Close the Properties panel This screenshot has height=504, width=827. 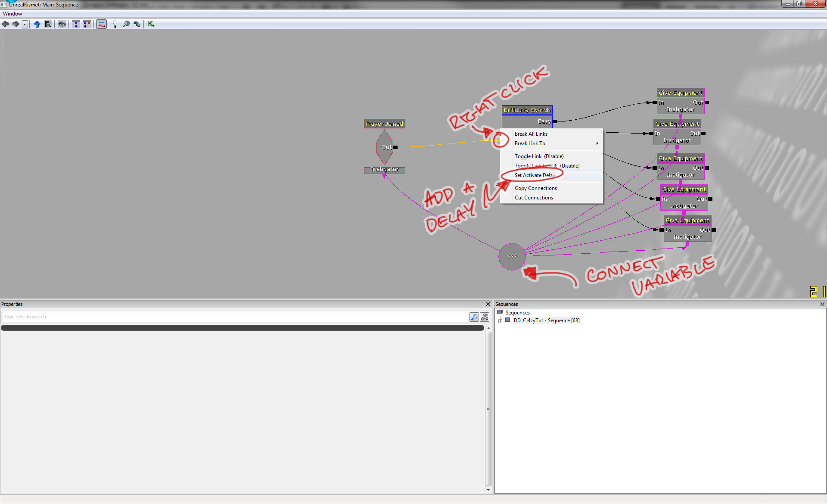click(x=488, y=304)
